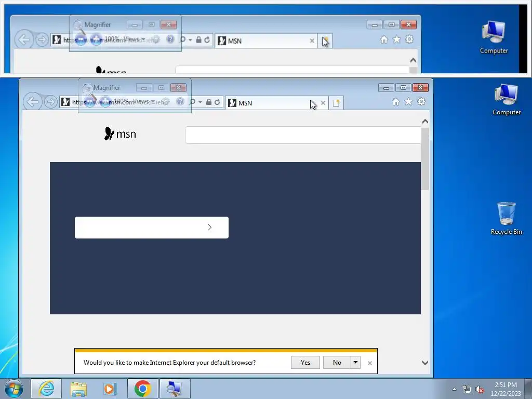
Task: Click the msn logo on the page
Action: coord(120,134)
